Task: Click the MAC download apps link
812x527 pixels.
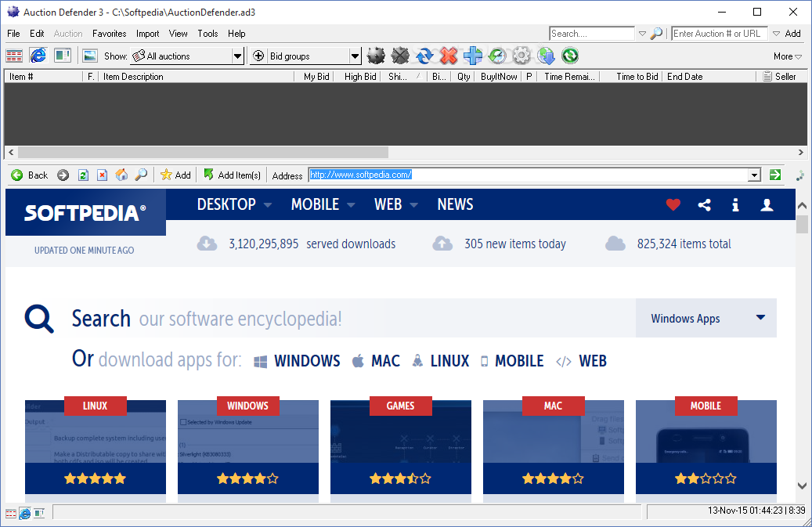Action: (376, 361)
